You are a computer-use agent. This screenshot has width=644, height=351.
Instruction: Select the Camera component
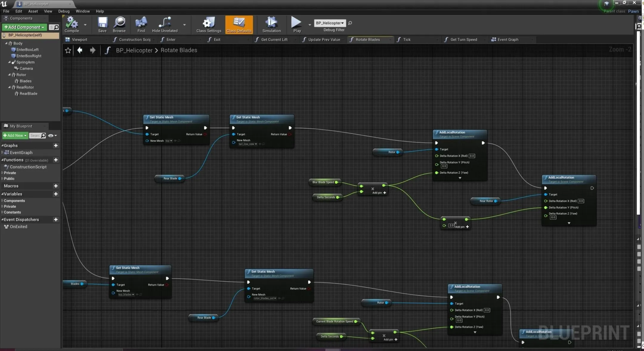[x=26, y=68]
